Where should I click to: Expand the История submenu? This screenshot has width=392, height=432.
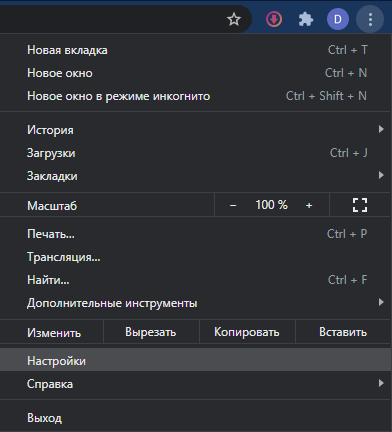pyautogui.click(x=196, y=130)
